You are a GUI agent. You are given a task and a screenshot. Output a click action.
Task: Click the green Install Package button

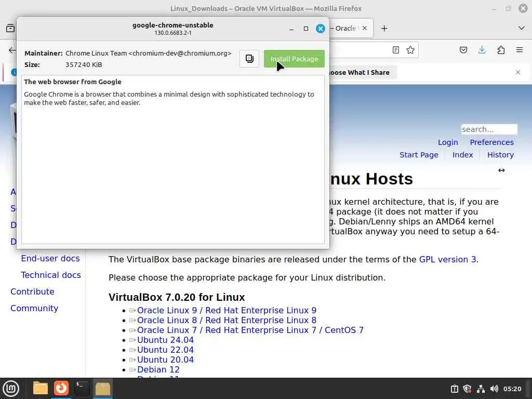click(x=294, y=59)
